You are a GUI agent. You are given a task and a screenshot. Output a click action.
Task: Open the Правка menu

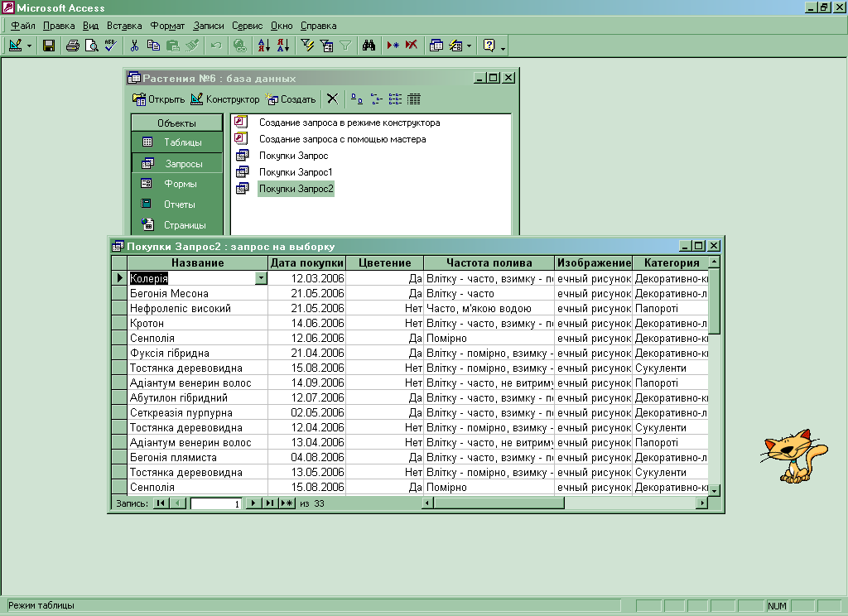(x=59, y=26)
